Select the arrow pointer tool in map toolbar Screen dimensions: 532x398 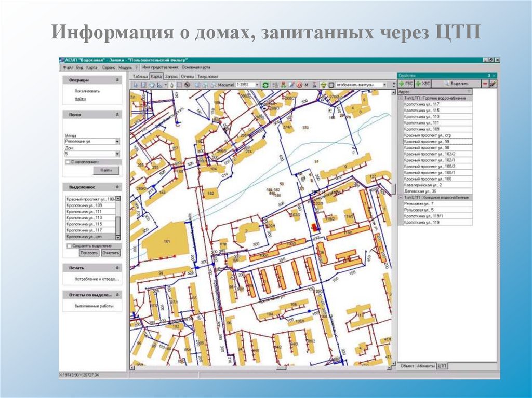135,84
